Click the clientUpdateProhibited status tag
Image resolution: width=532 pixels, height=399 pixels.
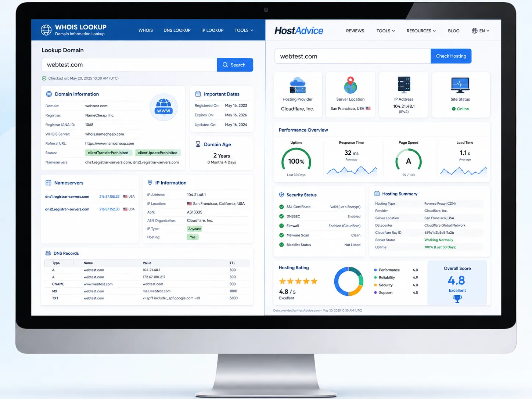pos(158,153)
